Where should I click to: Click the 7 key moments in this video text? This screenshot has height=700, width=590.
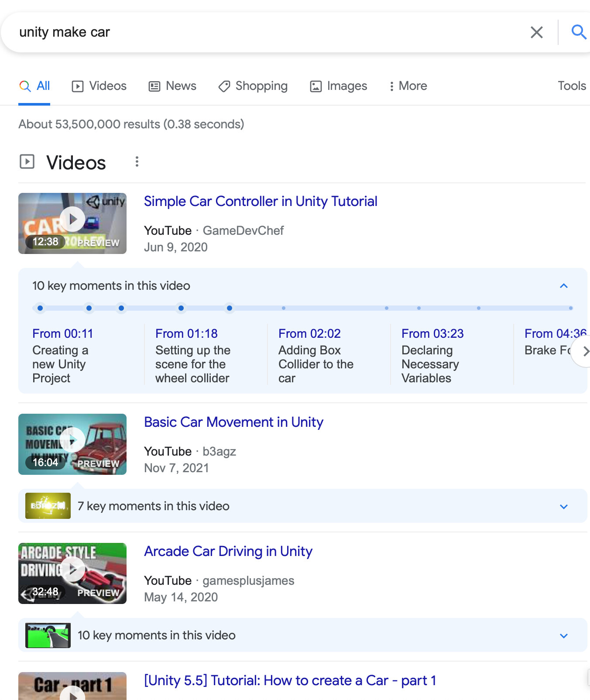[154, 506]
